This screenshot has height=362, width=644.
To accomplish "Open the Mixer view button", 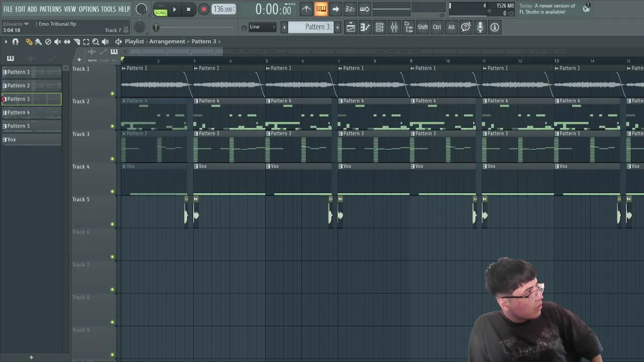I will (394, 27).
